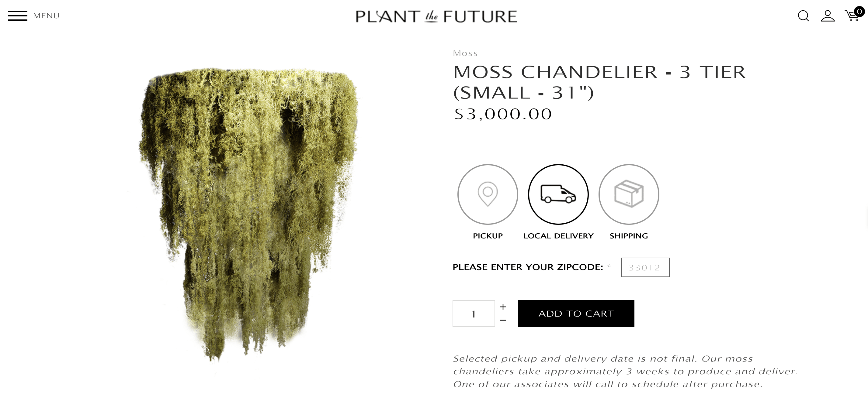This screenshot has height=398, width=868.
Task: Click the search magnifier icon
Action: (803, 16)
